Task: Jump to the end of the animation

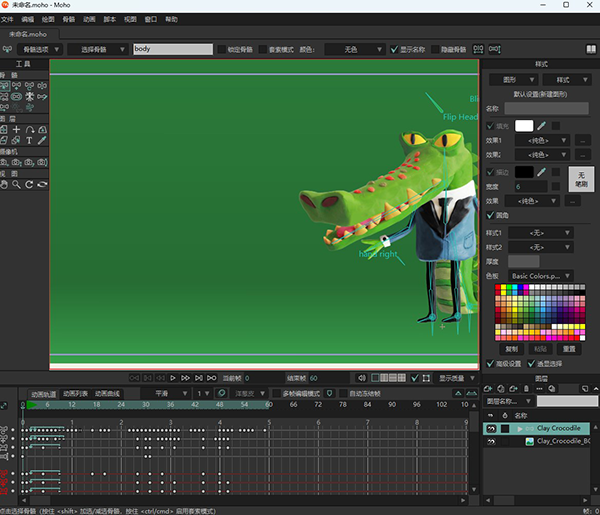Action: (212, 378)
